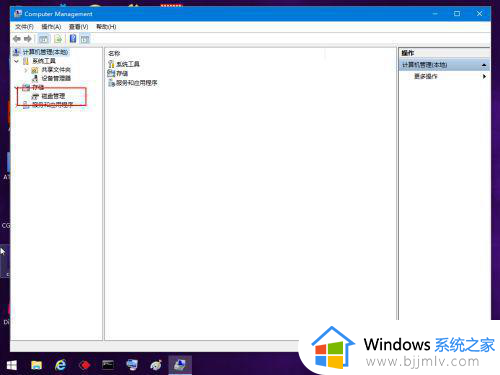
Task: Select the 磁盘管理 tree label
Action: tap(53, 96)
